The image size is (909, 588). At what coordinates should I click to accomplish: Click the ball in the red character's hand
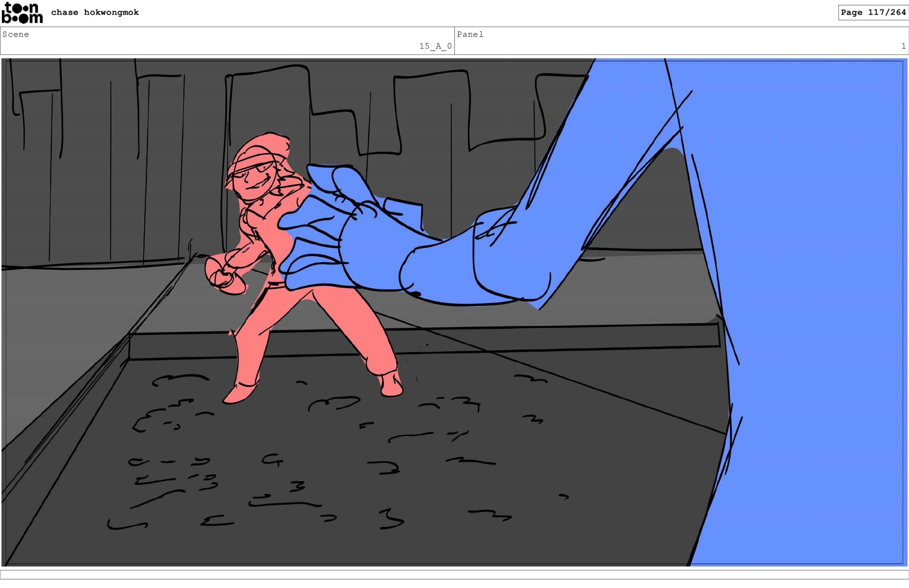(x=225, y=276)
